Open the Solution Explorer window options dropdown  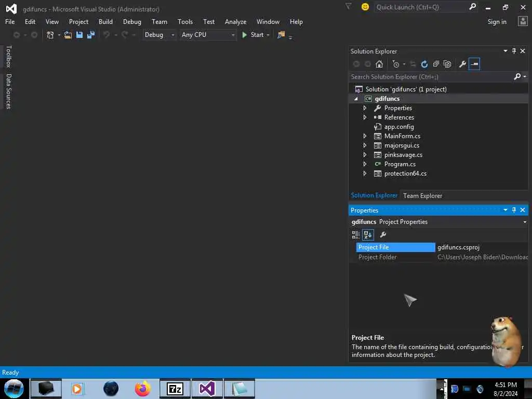pyautogui.click(x=505, y=51)
